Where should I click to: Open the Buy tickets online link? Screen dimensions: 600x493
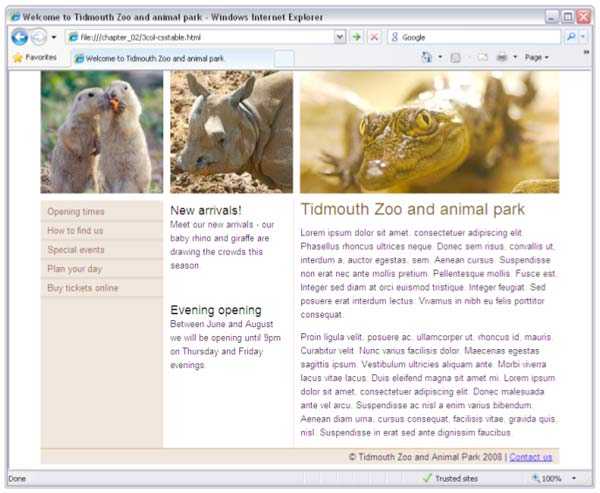(x=83, y=288)
